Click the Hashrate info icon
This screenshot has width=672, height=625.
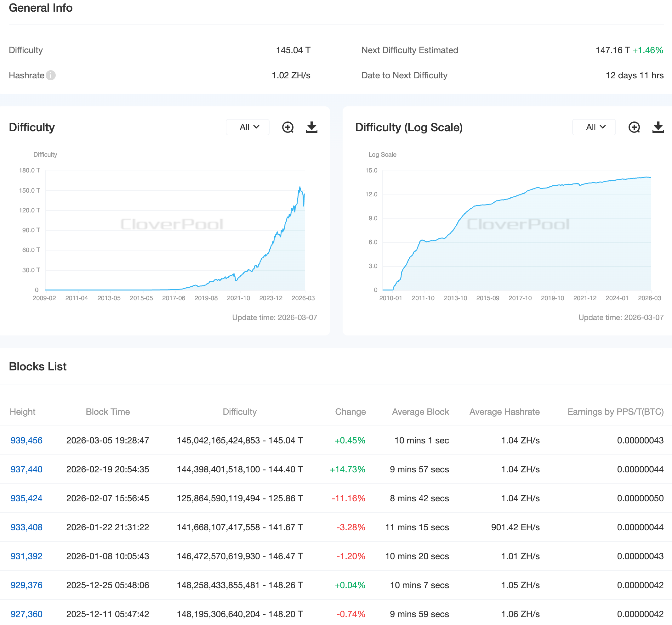[51, 75]
